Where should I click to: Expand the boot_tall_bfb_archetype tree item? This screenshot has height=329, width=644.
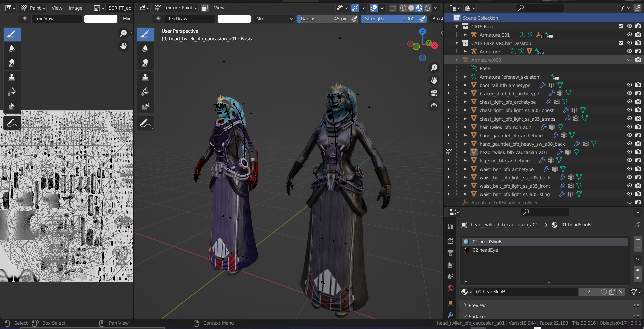pyautogui.click(x=465, y=85)
